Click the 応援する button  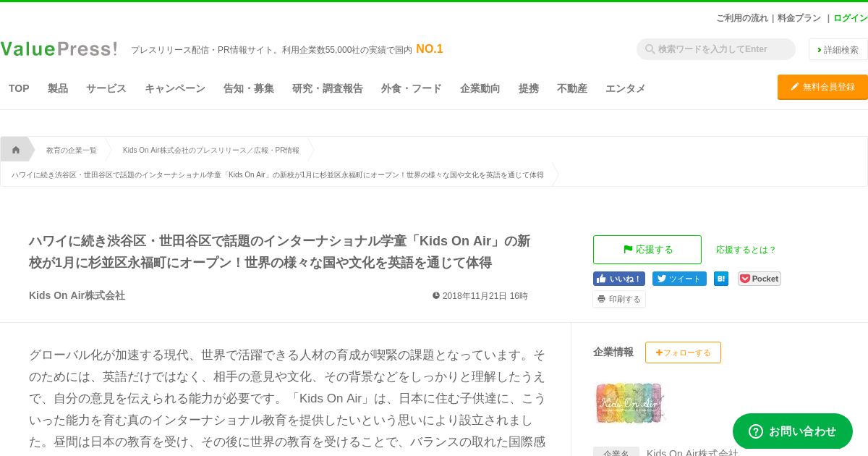tap(647, 250)
